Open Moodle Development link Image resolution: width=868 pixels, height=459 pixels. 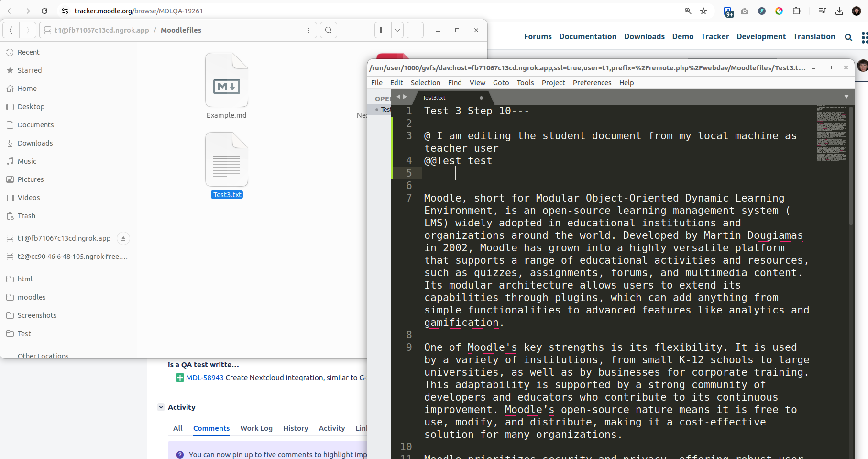[x=761, y=36]
